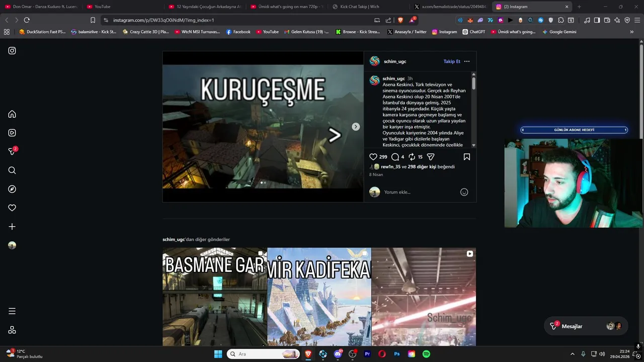
Task: Reload the page
Action: (x=27, y=20)
